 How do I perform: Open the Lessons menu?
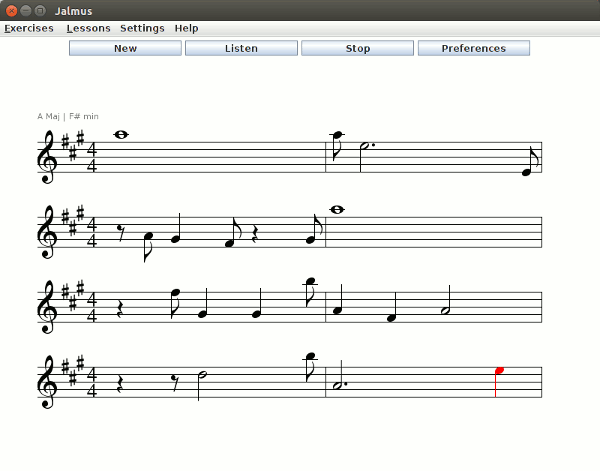coord(88,28)
